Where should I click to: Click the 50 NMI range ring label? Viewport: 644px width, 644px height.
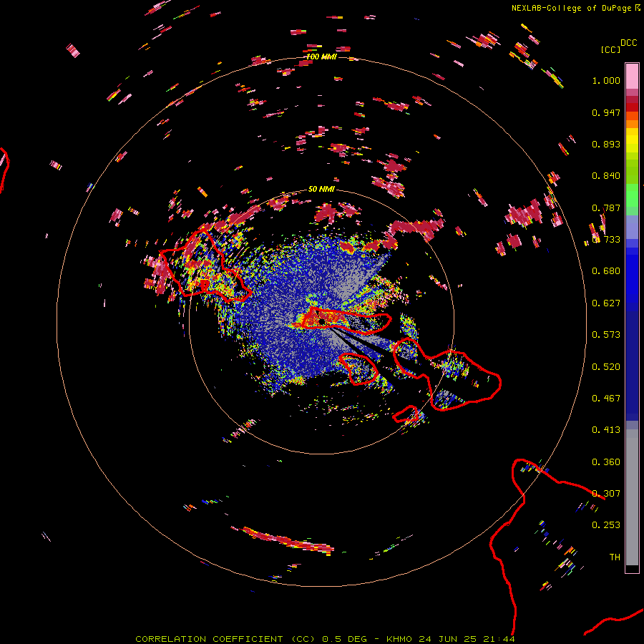321,189
